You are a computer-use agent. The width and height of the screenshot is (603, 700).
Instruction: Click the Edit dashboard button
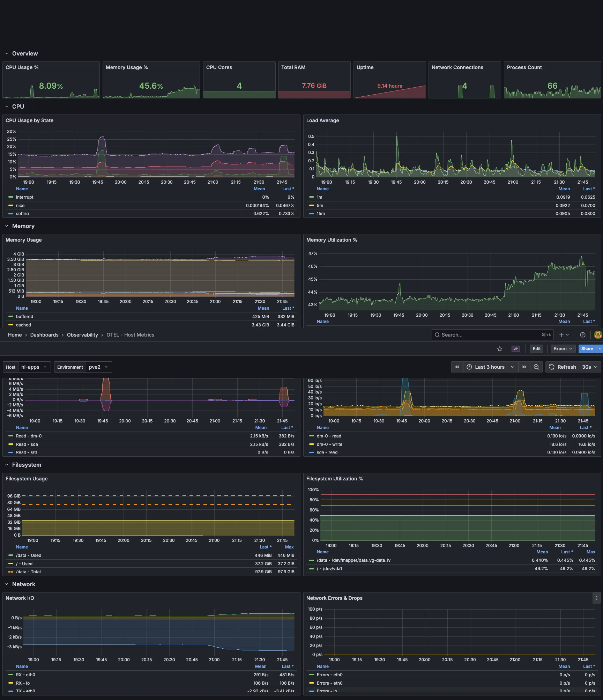[536, 349]
